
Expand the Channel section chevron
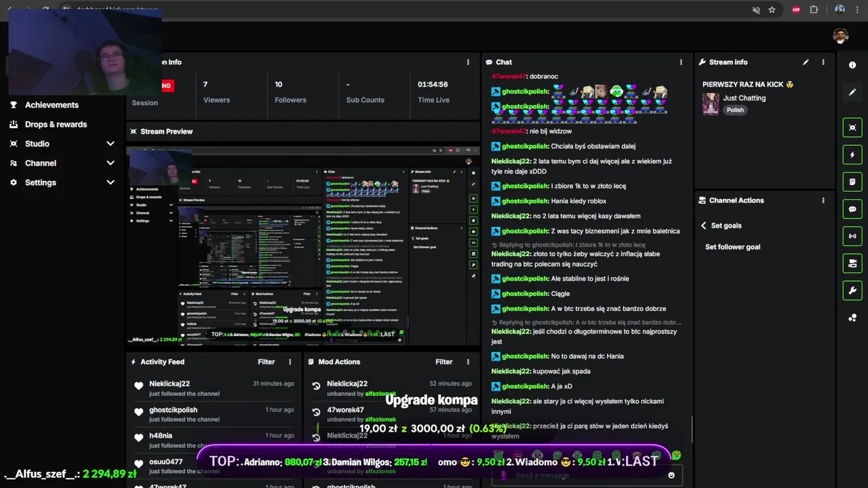111,163
